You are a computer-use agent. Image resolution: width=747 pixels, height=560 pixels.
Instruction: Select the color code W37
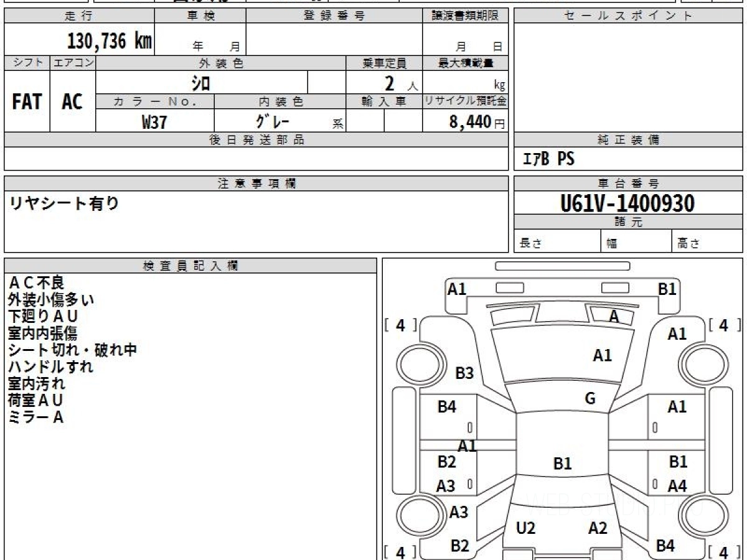coord(154,122)
